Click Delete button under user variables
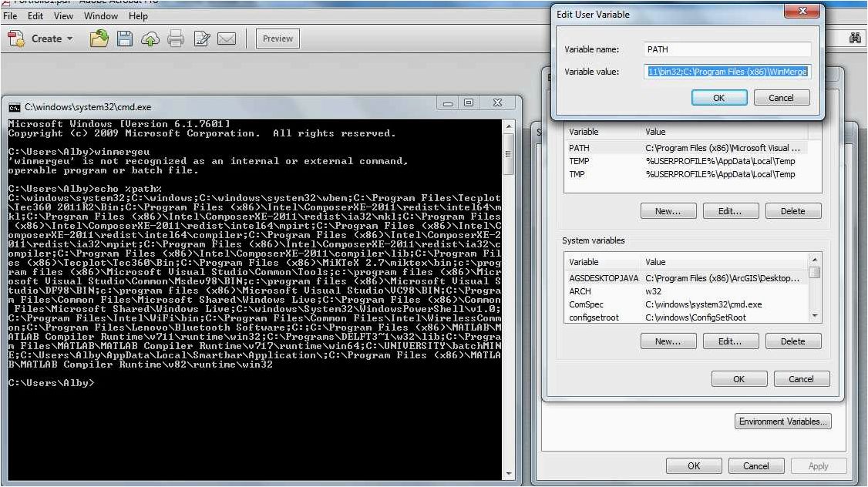Screen dimensions: 868x487 tap(792, 211)
